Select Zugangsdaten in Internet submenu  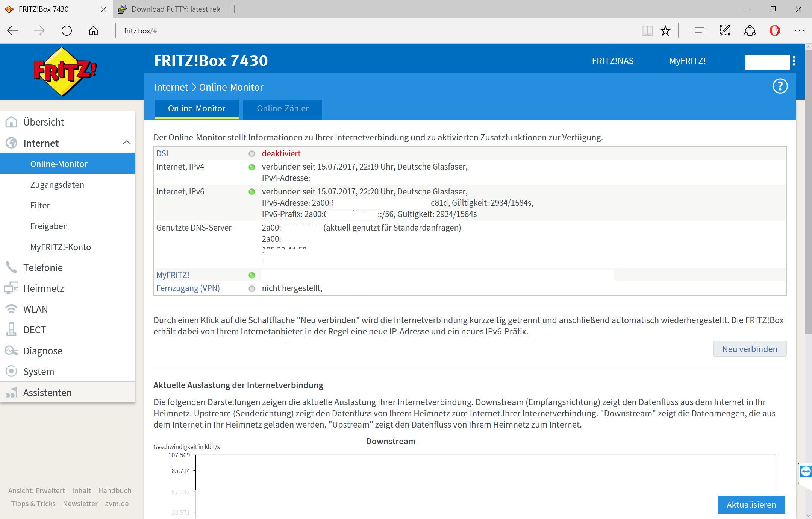click(57, 185)
